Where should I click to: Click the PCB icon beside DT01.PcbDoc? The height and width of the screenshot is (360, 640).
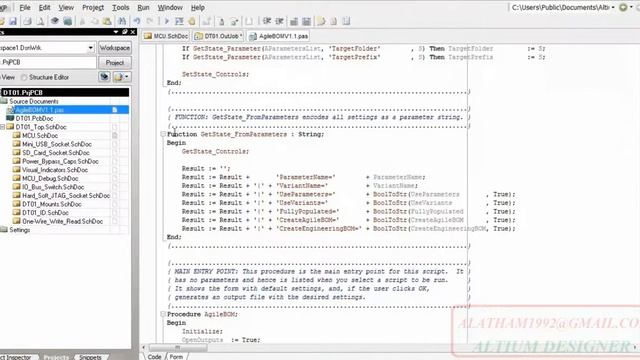(x=10, y=118)
